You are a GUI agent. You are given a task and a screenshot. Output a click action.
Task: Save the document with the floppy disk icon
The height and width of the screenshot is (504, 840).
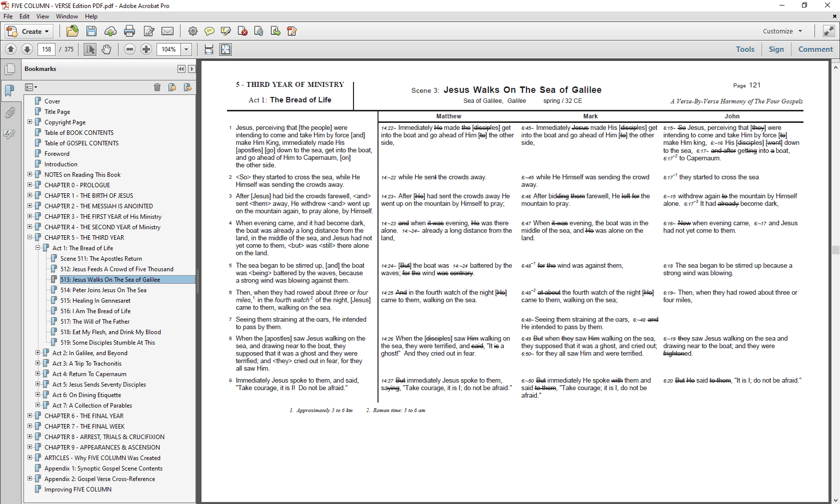91,31
